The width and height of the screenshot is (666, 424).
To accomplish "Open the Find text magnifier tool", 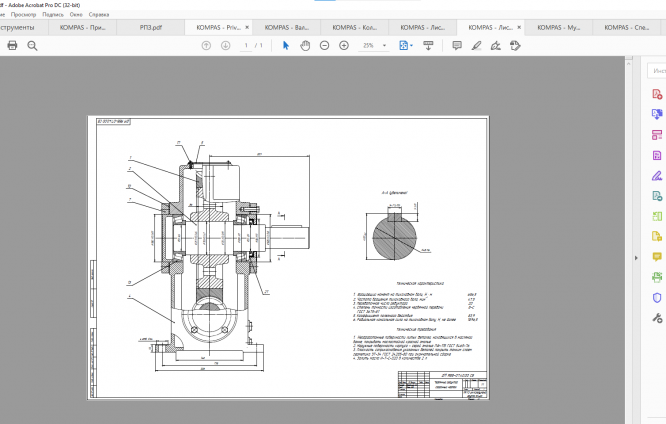I will 32,46.
